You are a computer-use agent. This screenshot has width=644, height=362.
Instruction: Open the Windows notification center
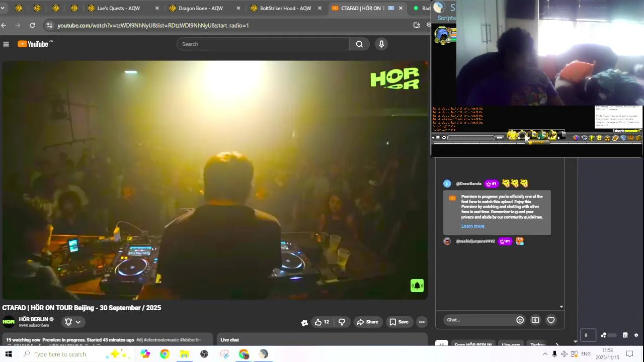point(629,354)
